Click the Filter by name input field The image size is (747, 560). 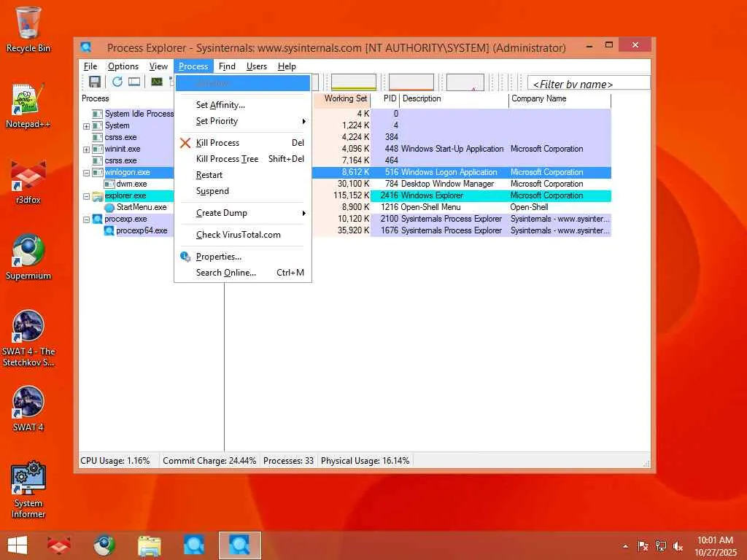point(589,83)
